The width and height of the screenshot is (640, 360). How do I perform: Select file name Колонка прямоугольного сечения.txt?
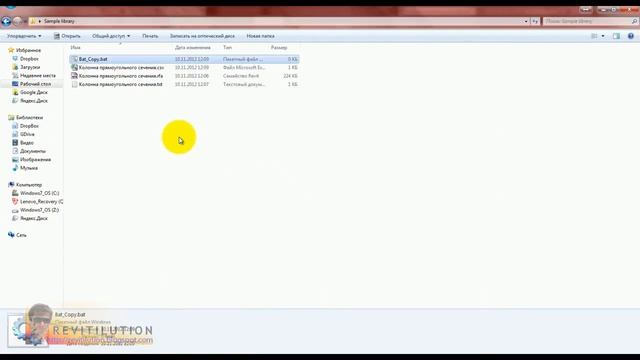(120, 84)
